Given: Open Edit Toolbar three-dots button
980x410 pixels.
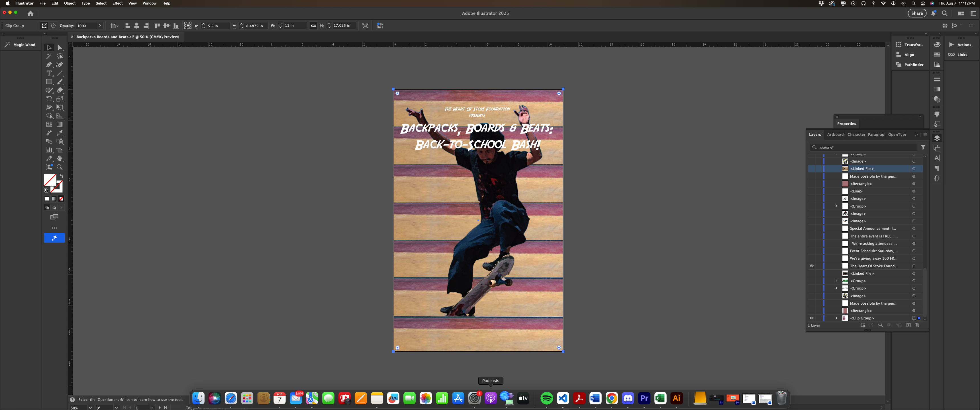Looking at the screenshot, I should (x=54, y=228).
